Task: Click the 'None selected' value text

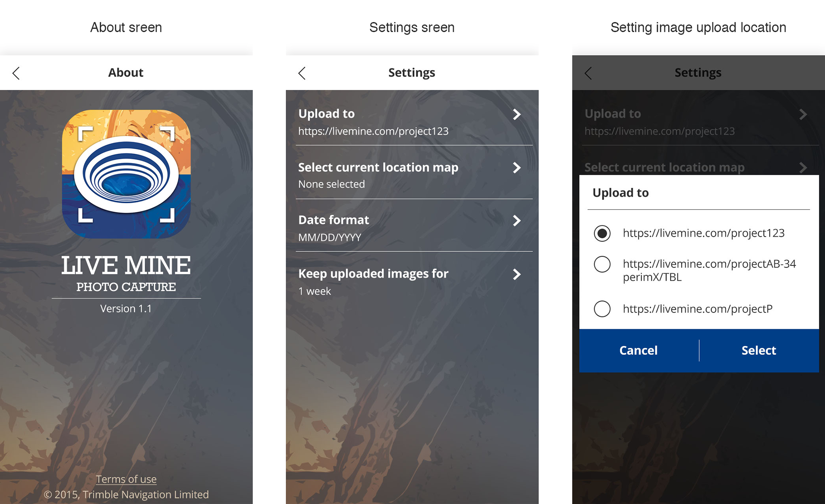Action: 331,184
